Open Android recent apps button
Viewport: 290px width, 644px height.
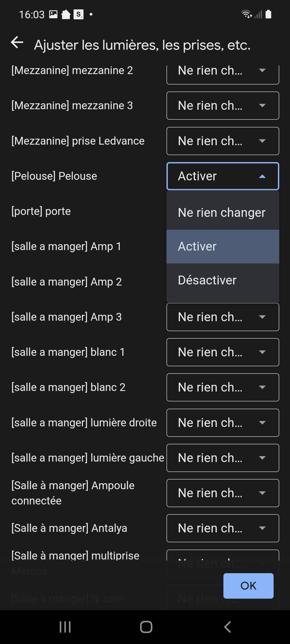click(65, 627)
